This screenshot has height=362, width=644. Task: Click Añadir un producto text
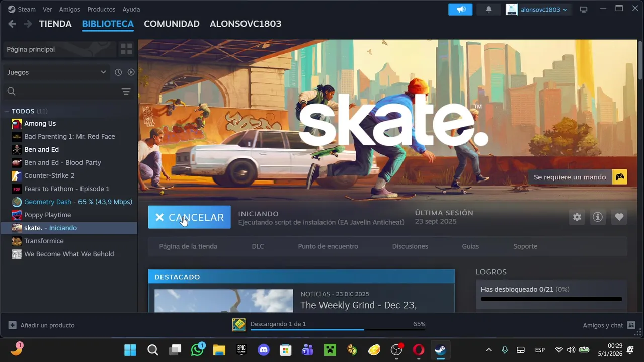[47, 325]
